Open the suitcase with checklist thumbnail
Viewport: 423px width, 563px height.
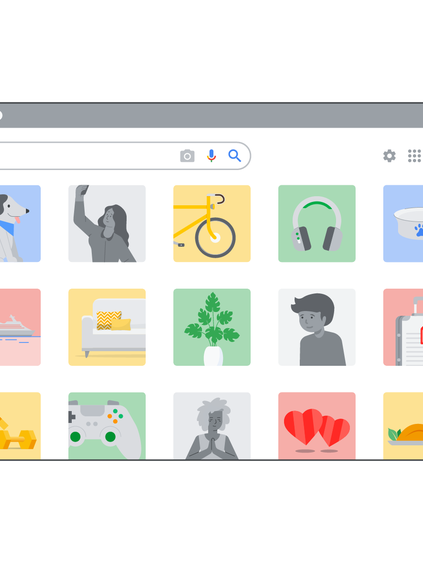click(x=403, y=327)
